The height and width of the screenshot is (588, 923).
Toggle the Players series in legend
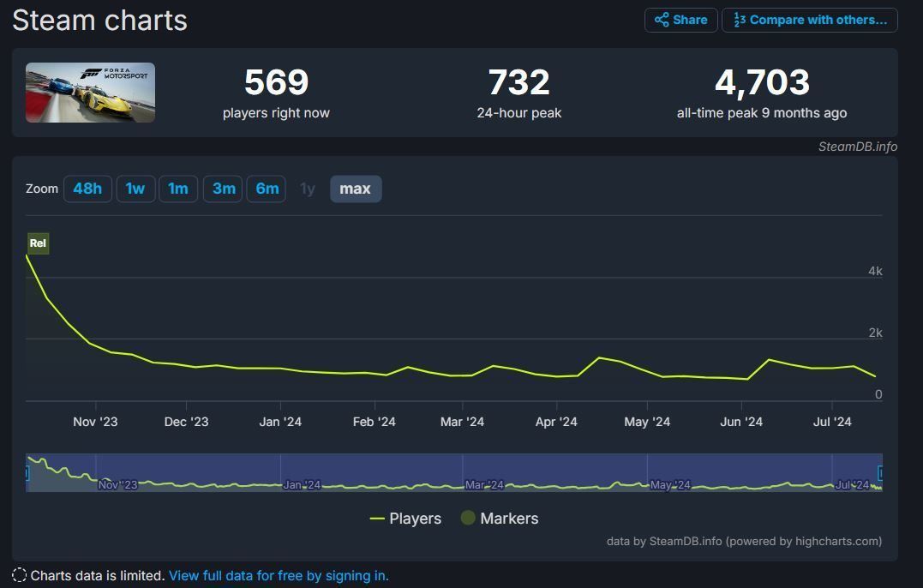point(405,519)
